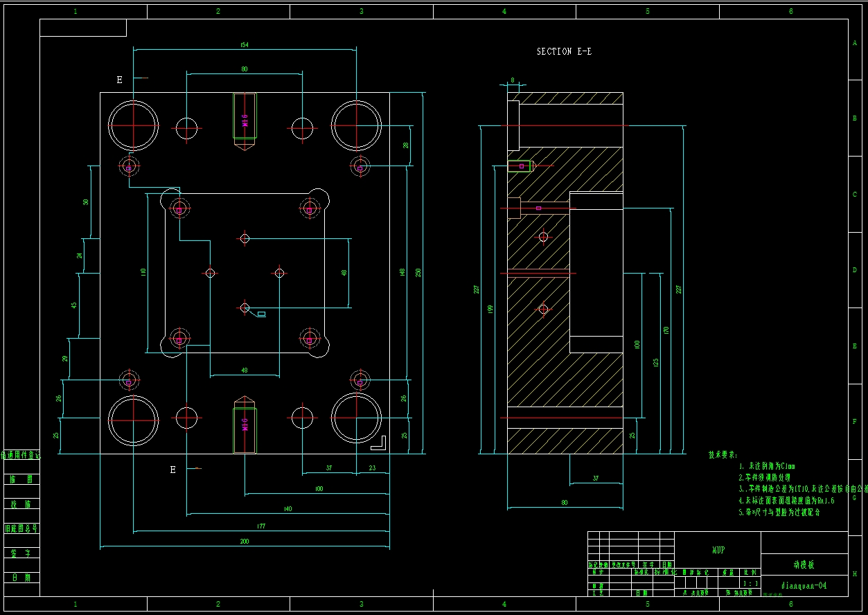This screenshot has width=868, height=615.
Task: Click the "技术要求:" notes heading
Action: pos(723,455)
